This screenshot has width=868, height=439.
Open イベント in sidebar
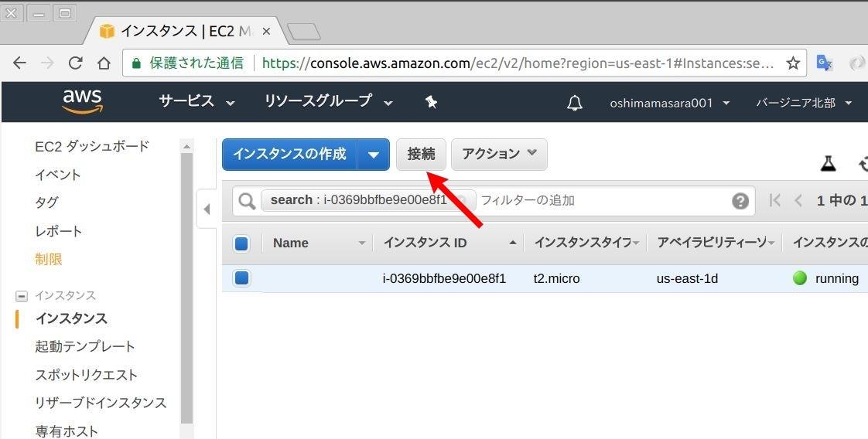pyautogui.click(x=58, y=175)
